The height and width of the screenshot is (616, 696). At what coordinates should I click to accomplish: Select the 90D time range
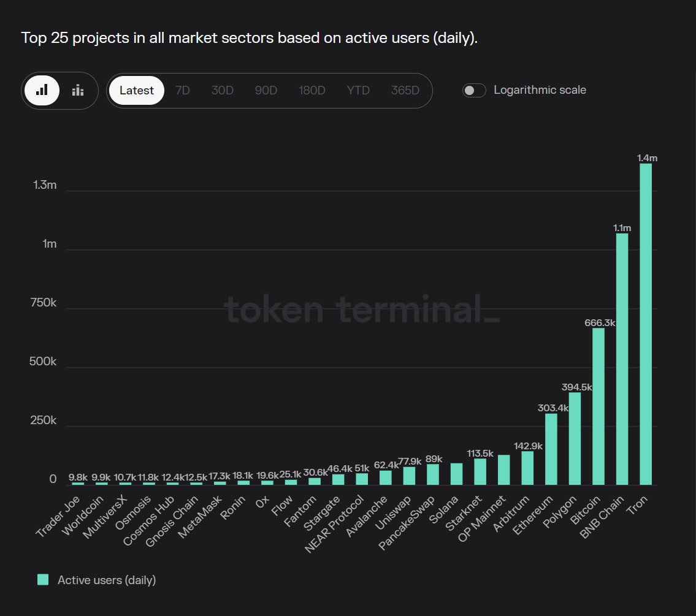click(266, 90)
